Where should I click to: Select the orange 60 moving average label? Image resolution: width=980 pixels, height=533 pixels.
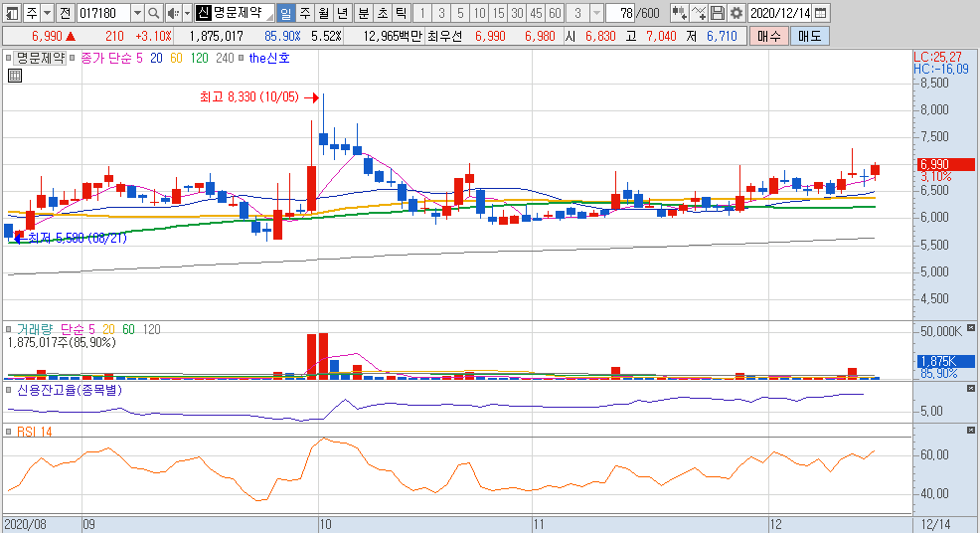click(176, 59)
